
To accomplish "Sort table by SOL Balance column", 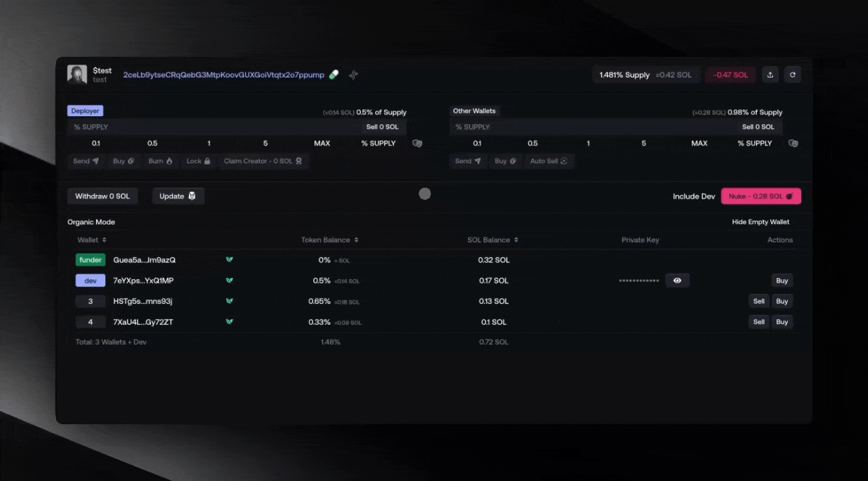I will point(492,240).
